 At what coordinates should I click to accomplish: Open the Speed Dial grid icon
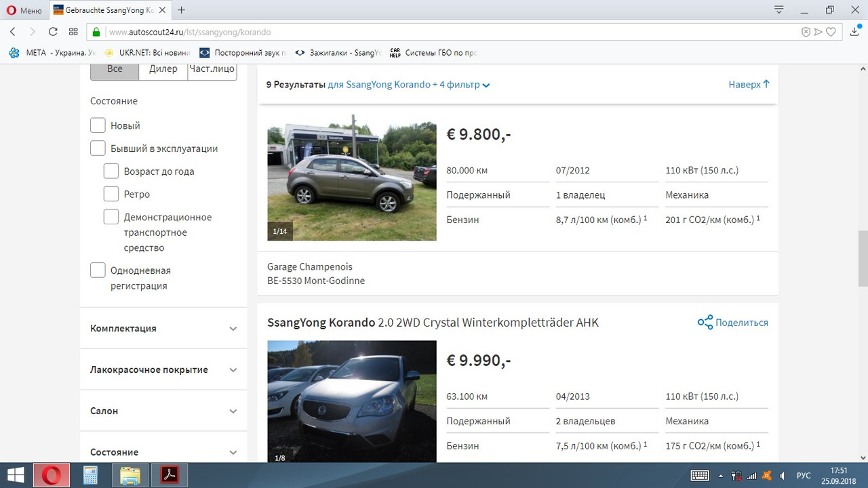pos(73,32)
